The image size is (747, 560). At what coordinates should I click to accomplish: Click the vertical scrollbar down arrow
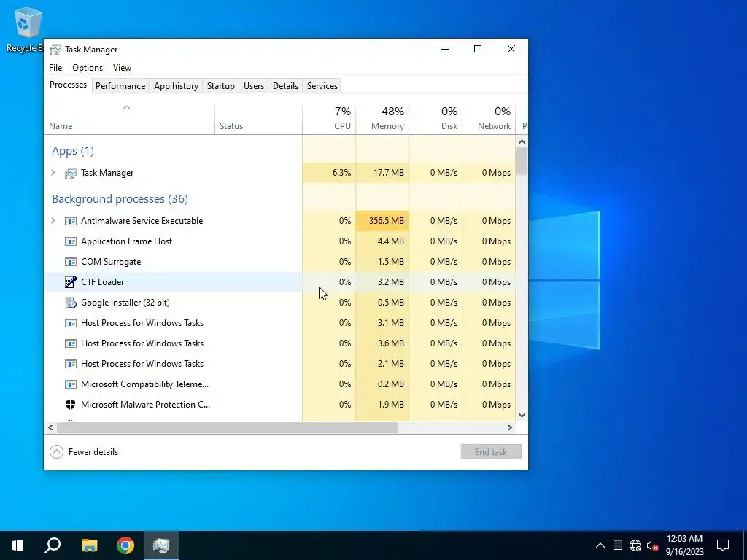click(522, 415)
